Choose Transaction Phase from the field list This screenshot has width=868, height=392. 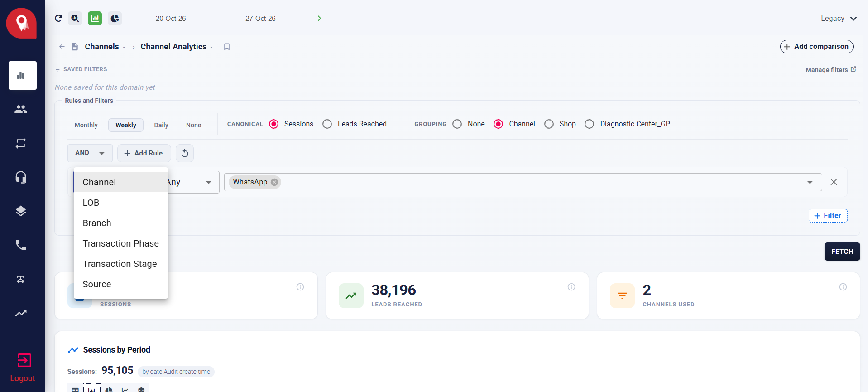pyautogui.click(x=121, y=243)
